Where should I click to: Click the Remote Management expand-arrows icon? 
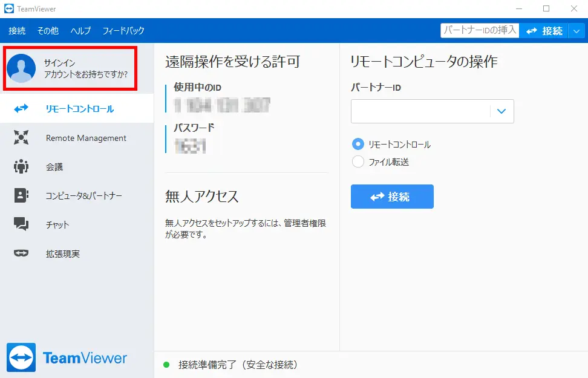click(x=21, y=138)
